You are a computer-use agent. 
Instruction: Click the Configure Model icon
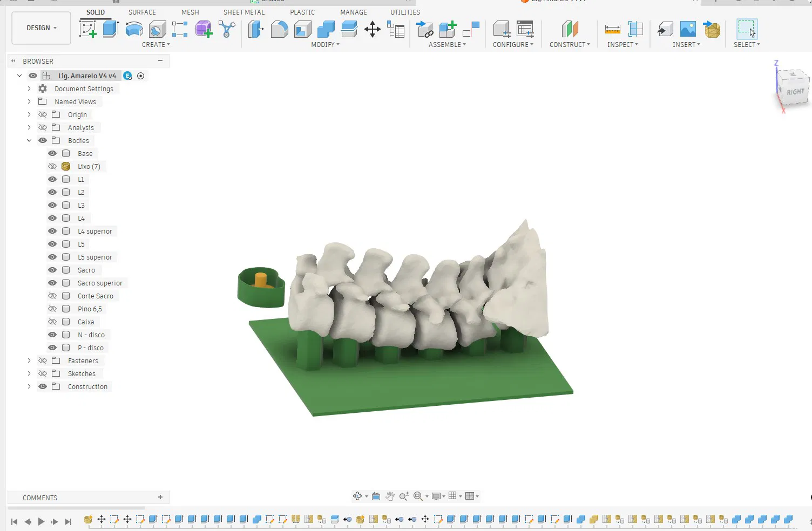(502, 29)
